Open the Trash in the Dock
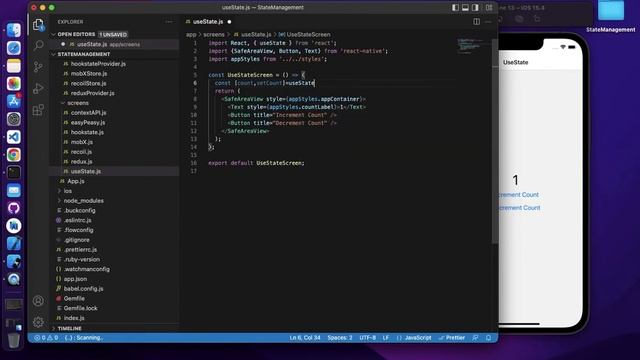 pos(13,340)
